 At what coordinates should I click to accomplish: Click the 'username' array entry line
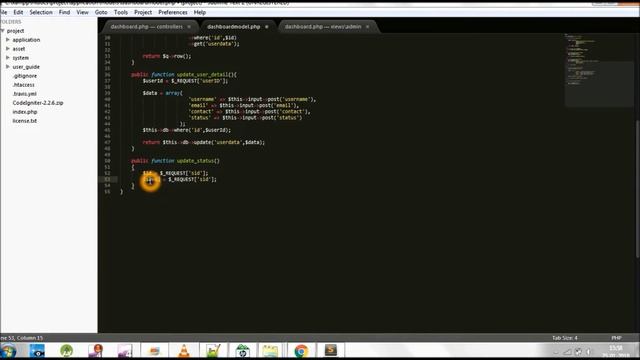[252, 99]
